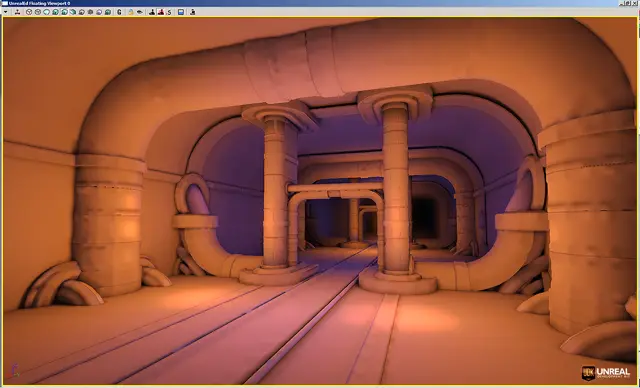Select Lightmap Density view mode, last green icon
The height and width of the screenshot is (388, 640).
pyautogui.click(x=108, y=12)
